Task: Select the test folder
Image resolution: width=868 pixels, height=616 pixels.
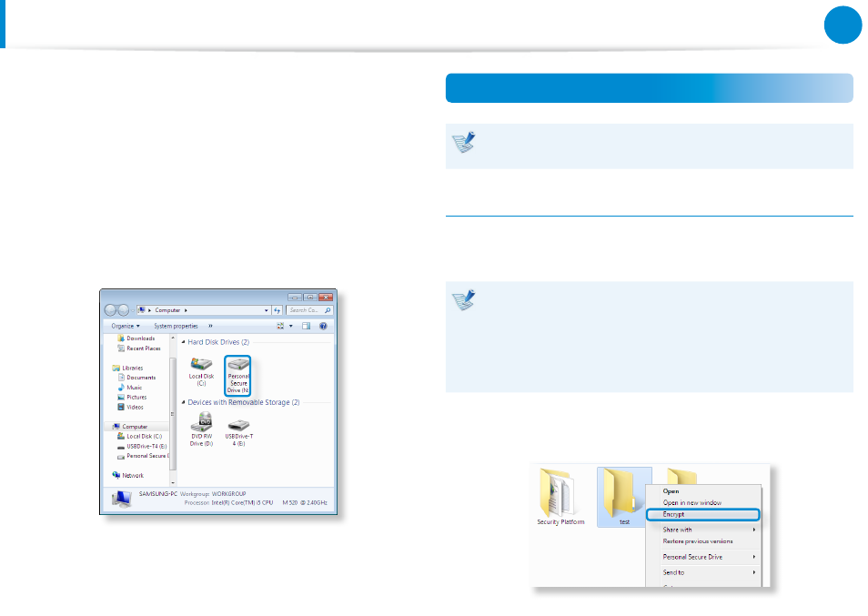Action: tap(624, 497)
